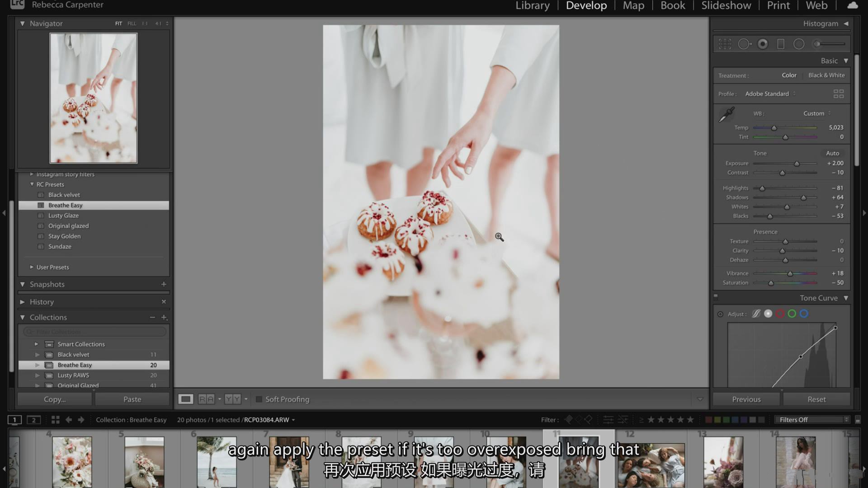Choose the red channel tone curve

coord(780,314)
